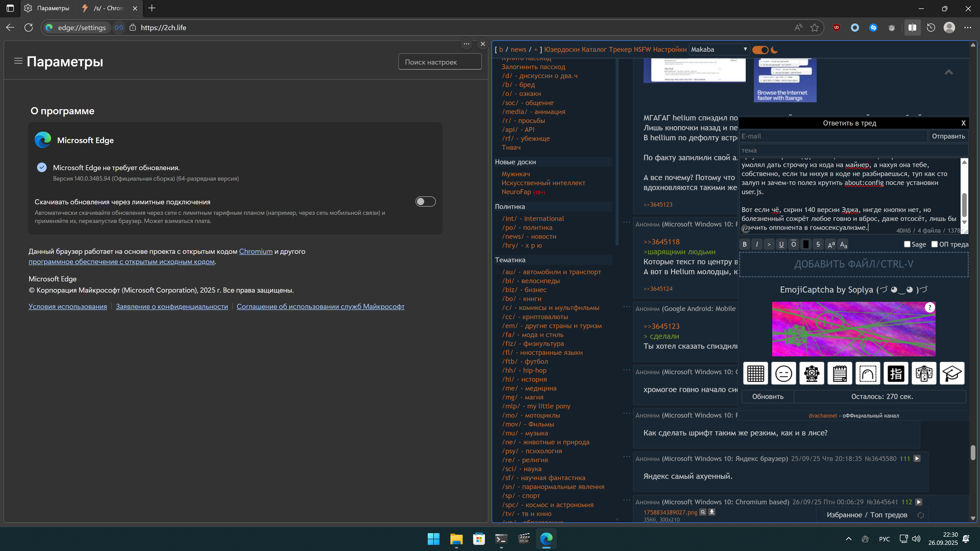Add page to favorites star icon
The height and width of the screenshot is (551, 980).
pos(814,27)
